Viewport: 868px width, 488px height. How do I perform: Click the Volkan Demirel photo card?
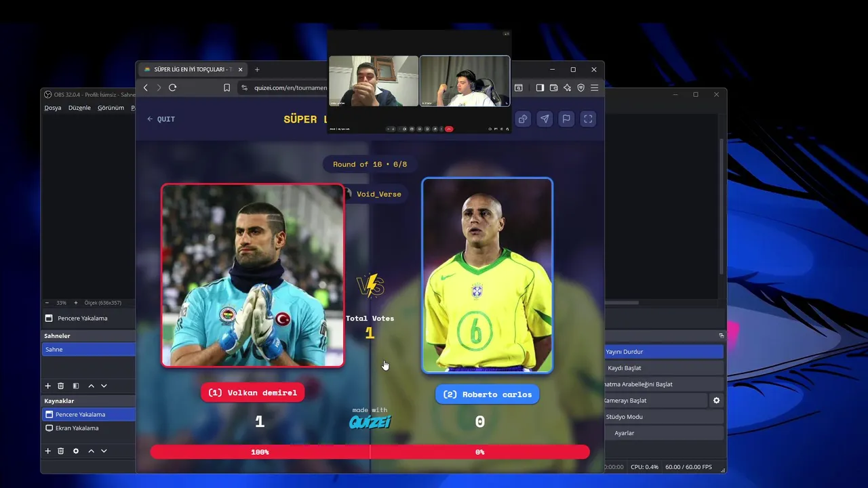tap(253, 275)
